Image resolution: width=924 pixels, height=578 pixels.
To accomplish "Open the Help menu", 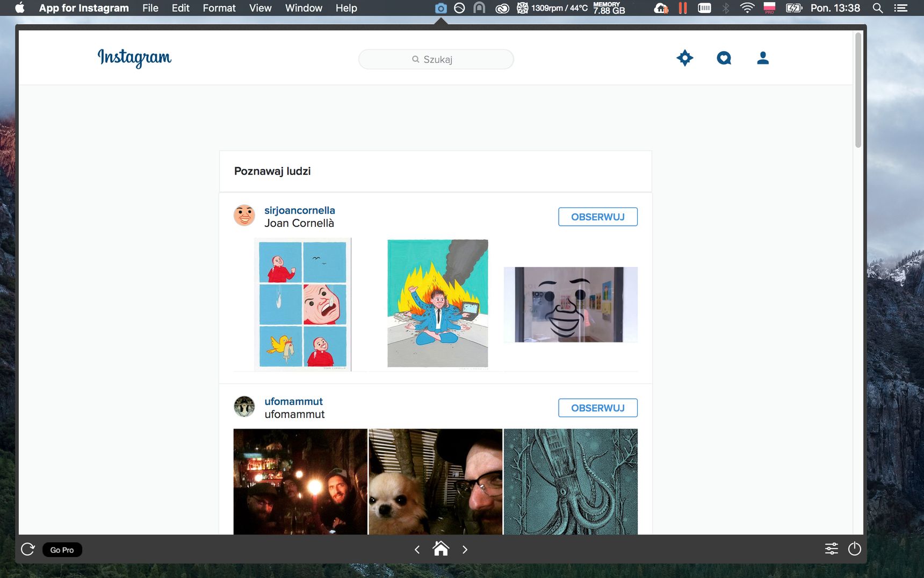I will 346,8.
